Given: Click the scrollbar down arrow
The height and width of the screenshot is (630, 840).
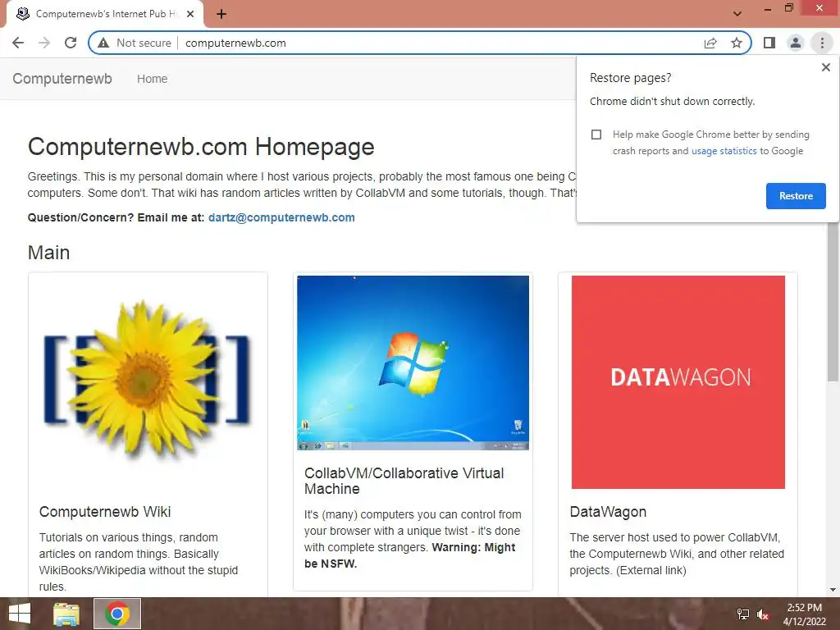Looking at the screenshot, I should point(833,590).
